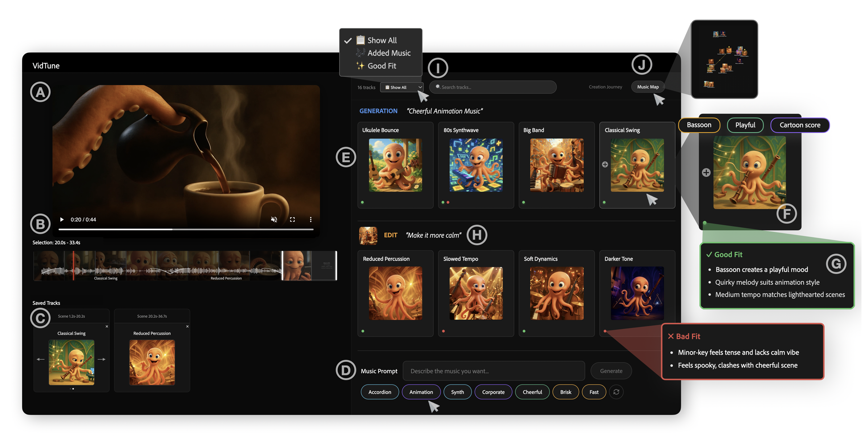868x438 pixels.
Task: Mute the video using the speaker icon
Action: point(274,219)
